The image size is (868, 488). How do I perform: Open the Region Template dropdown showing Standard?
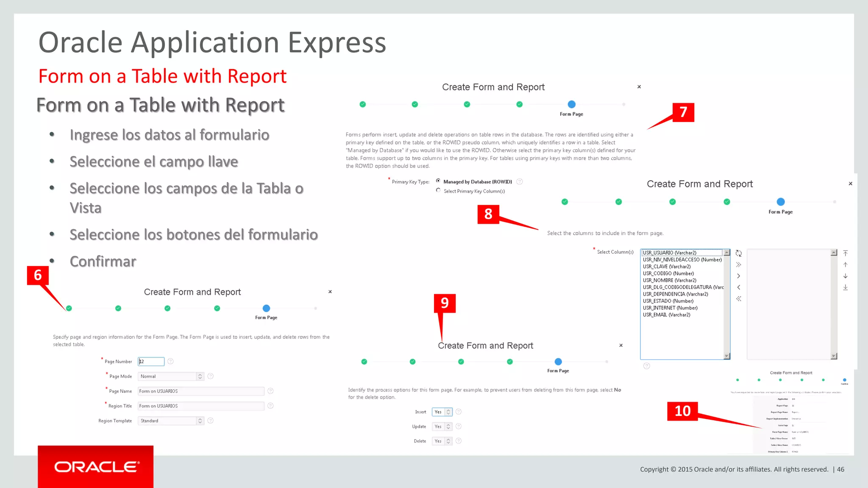coord(171,421)
